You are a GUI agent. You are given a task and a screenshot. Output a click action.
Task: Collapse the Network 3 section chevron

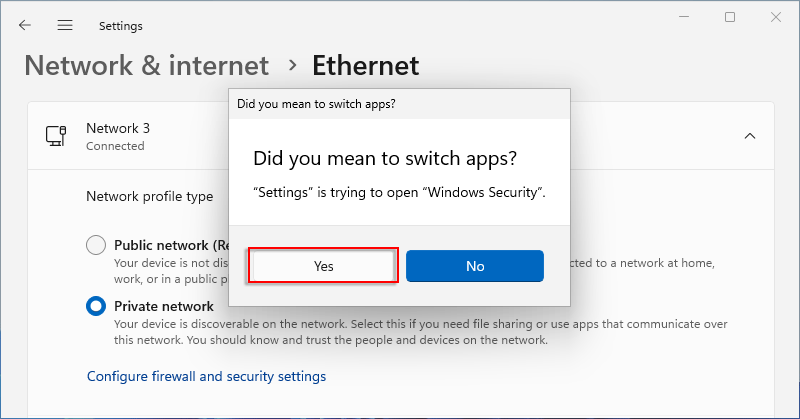pos(749,136)
